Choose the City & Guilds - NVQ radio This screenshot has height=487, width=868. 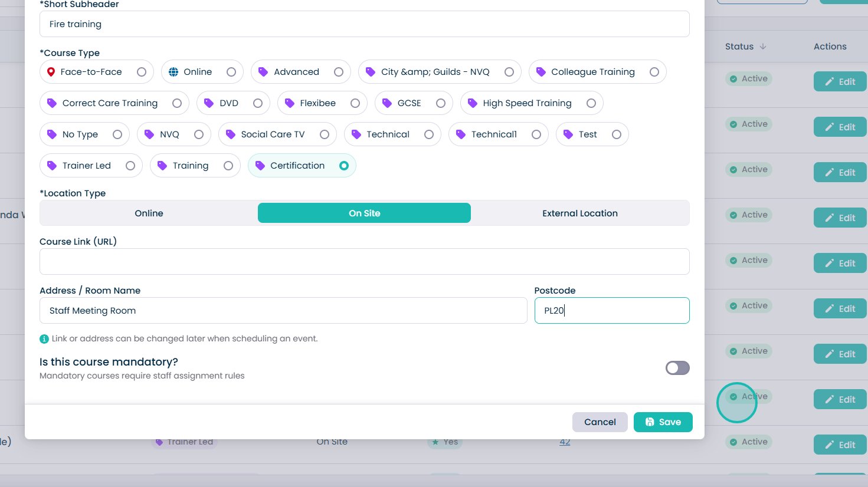pos(509,72)
